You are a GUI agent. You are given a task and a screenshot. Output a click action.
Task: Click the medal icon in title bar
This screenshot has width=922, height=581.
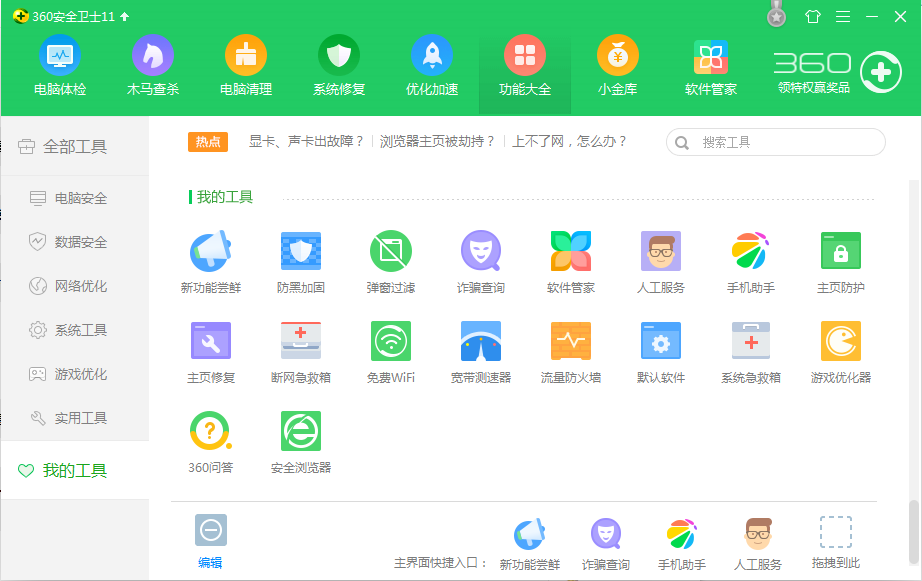pos(776,15)
